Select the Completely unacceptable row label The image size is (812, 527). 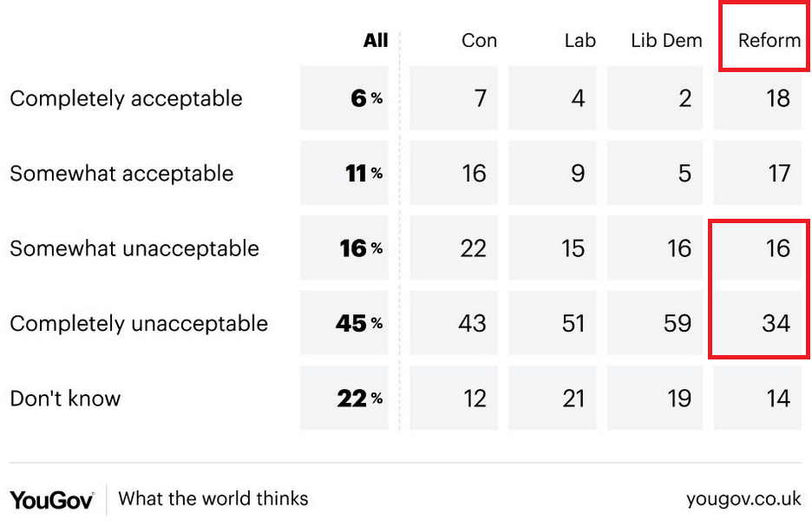pyautogui.click(x=139, y=324)
